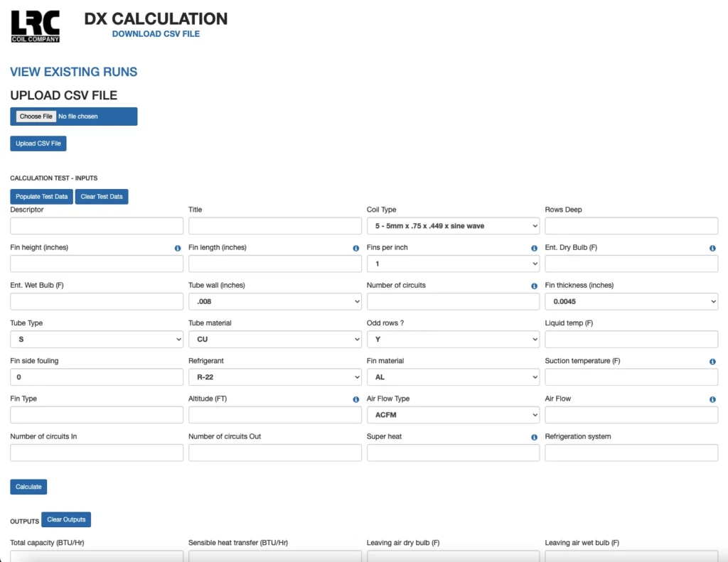
Task: Click the LRC Coil Company logo
Action: pos(36,26)
